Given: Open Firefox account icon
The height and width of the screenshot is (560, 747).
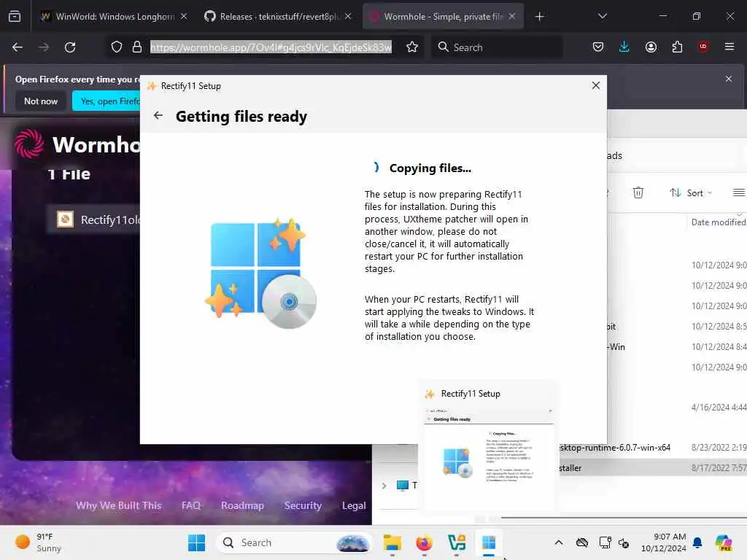Looking at the screenshot, I should click(651, 47).
